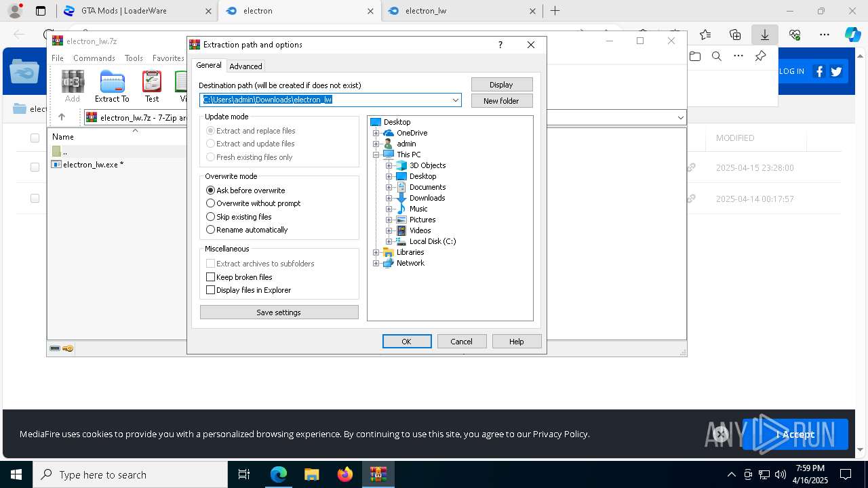The height and width of the screenshot is (488, 868).
Task: Expand the Downloads tree node
Action: (x=389, y=198)
